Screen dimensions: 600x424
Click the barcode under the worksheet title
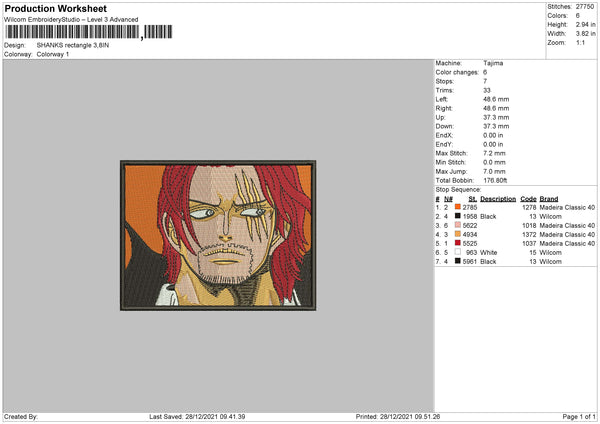[89, 32]
